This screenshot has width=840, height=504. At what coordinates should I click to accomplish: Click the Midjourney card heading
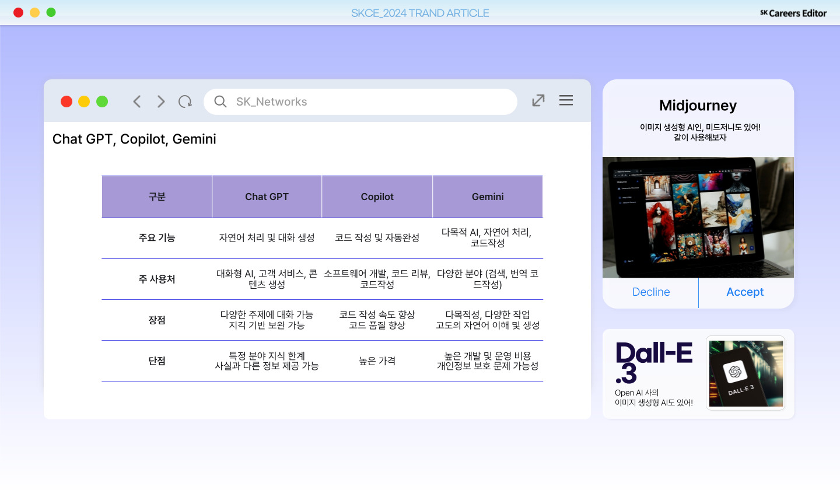click(698, 106)
